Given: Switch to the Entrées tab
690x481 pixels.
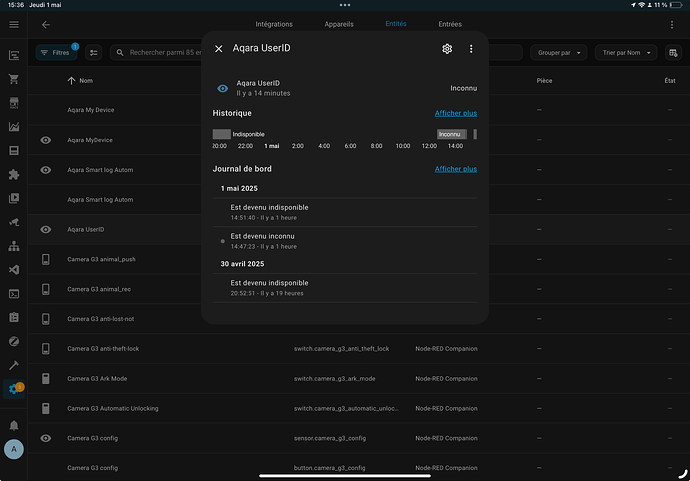Looking at the screenshot, I should [450, 24].
